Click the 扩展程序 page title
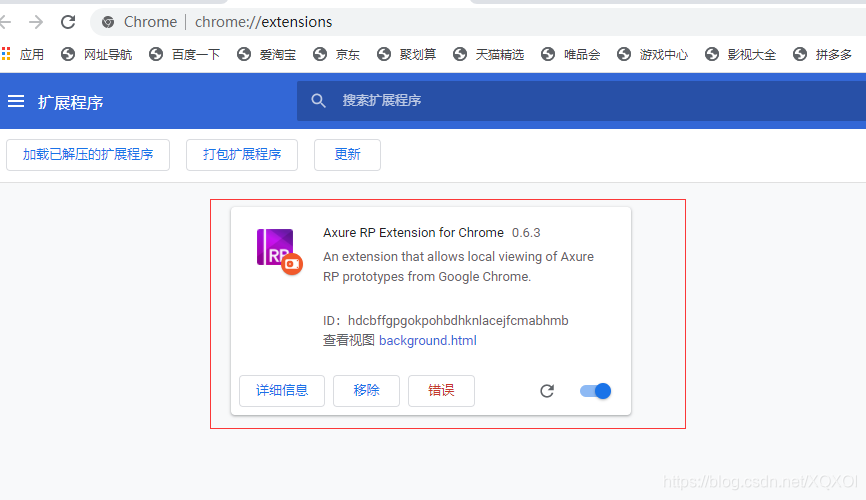The height and width of the screenshot is (500, 866). 70,102
